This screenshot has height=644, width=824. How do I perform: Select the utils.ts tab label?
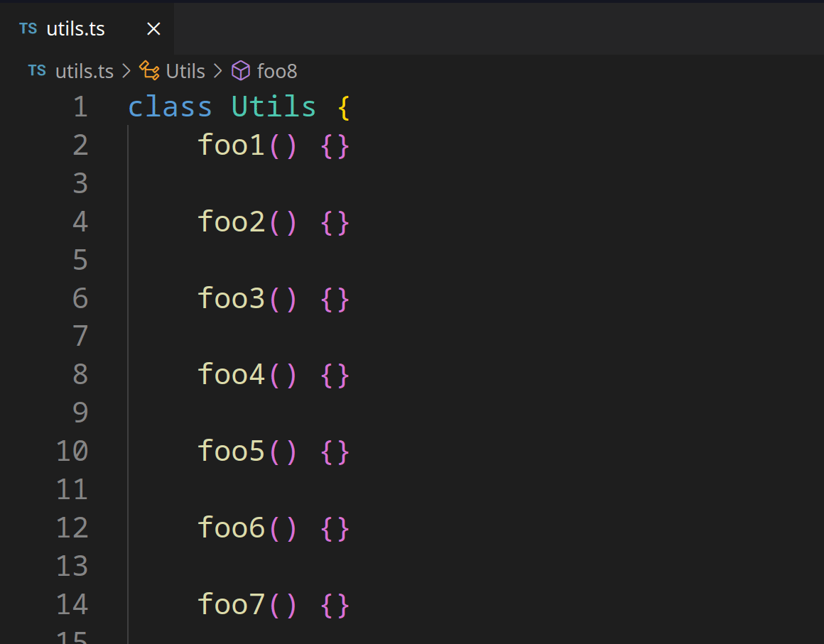pos(75,29)
